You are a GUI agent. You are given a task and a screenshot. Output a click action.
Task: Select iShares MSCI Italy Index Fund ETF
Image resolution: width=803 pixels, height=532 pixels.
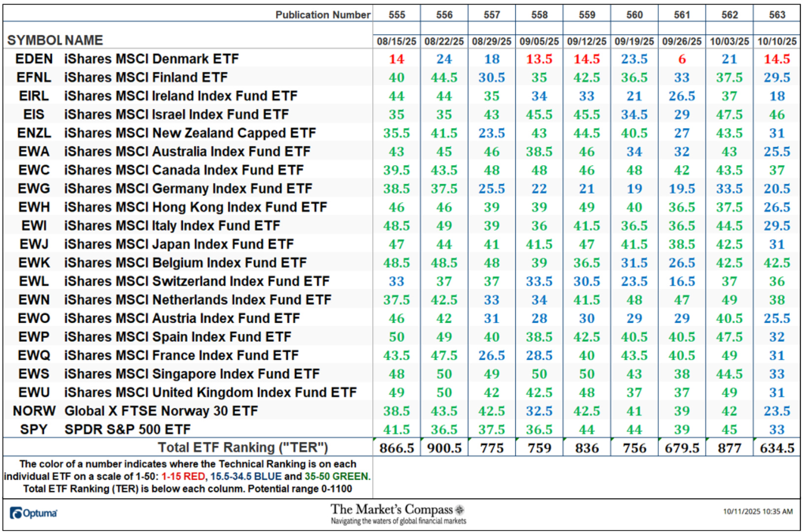tap(172, 226)
